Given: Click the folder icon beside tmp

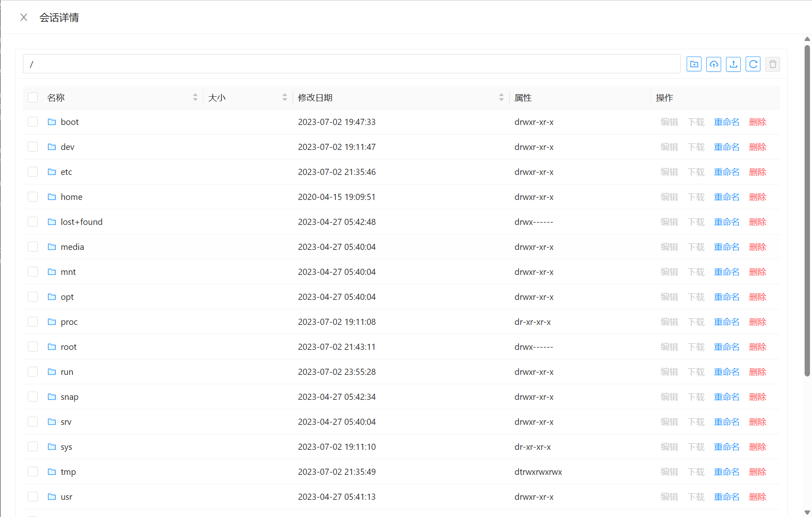Looking at the screenshot, I should (x=52, y=472).
